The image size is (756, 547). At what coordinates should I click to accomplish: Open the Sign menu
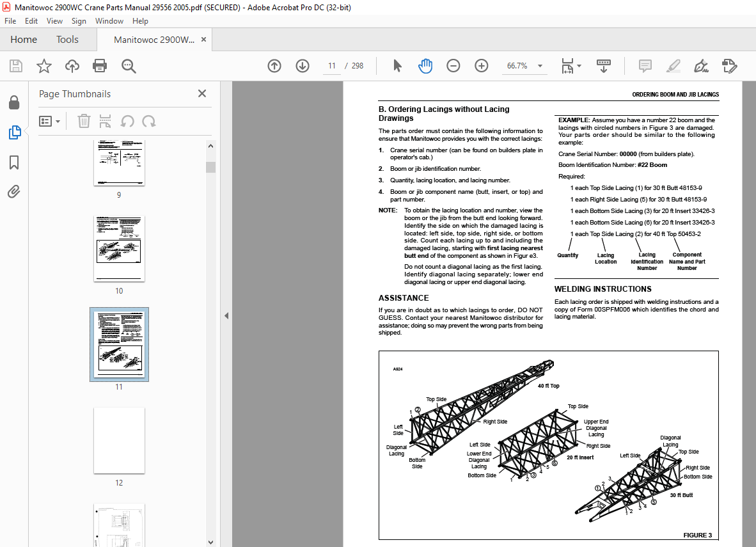coord(79,20)
